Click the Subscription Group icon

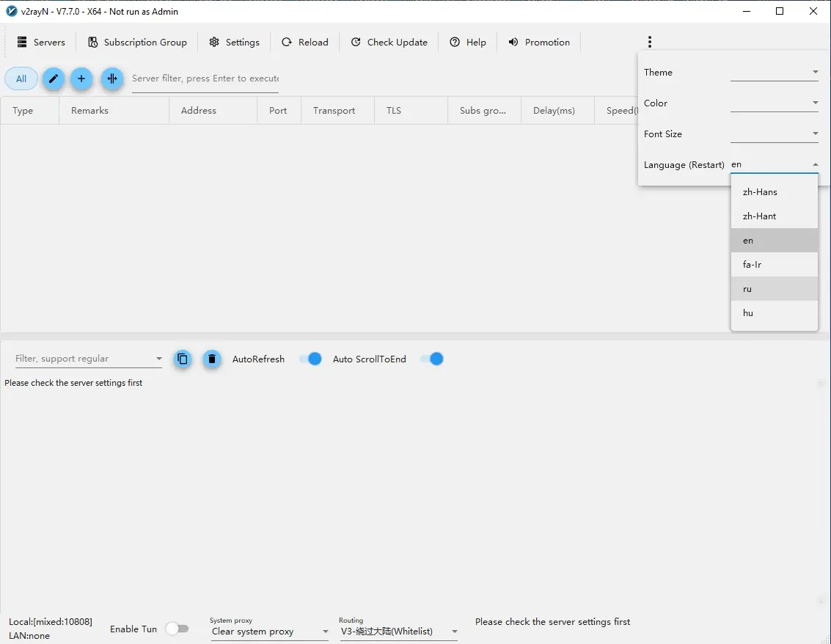(92, 42)
